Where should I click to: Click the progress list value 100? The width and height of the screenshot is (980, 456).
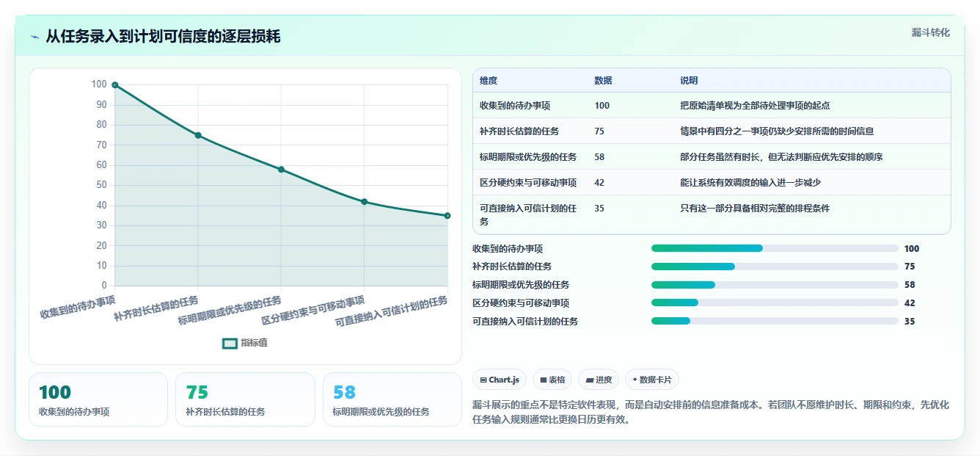pos(912,248)
